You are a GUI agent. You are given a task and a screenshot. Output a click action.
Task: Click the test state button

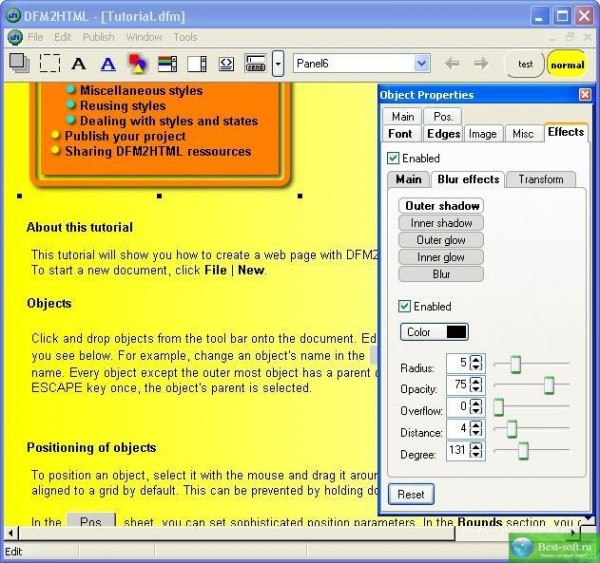click(x=525, y=64)
